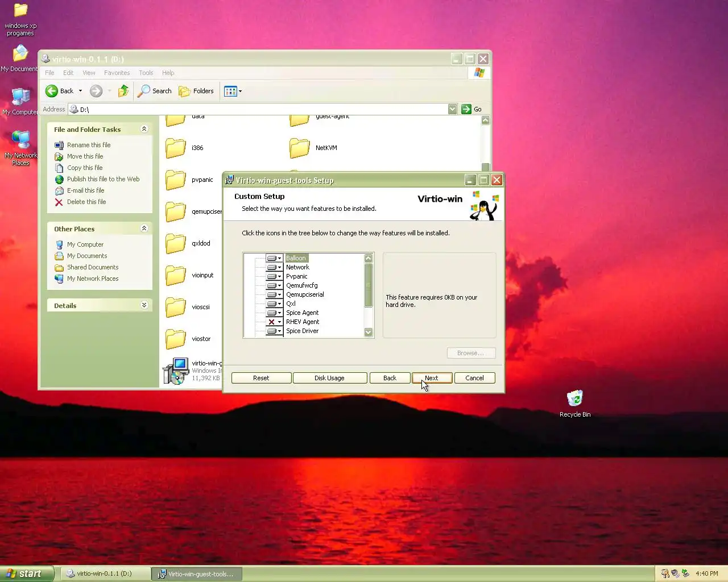728x582 pixels.
Task: Open the View menu in Explorer
Action: point(89,73)
